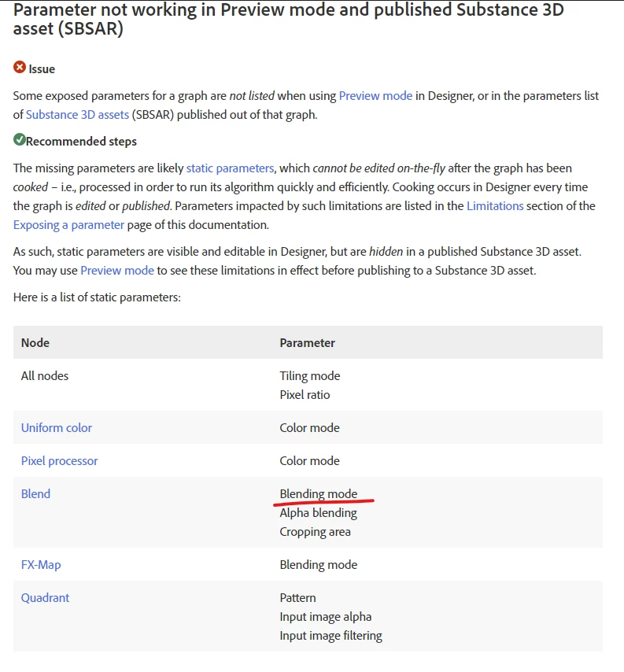Click Color mode in Uniform color row

[309, 428]
